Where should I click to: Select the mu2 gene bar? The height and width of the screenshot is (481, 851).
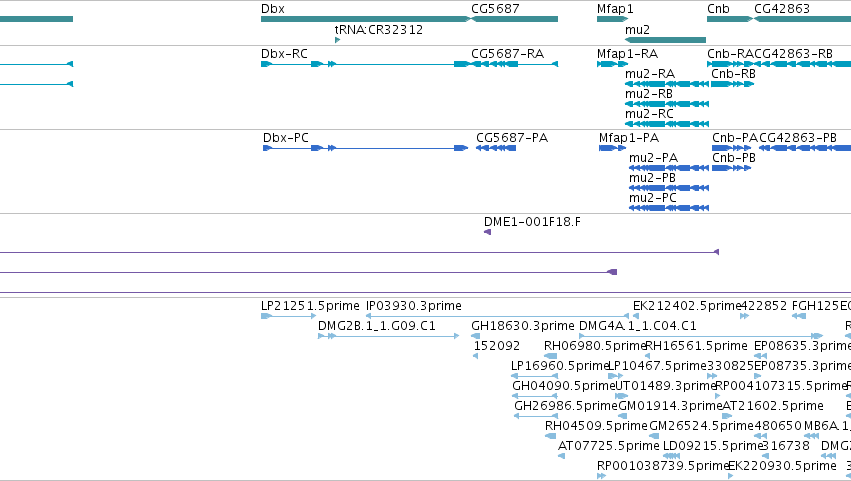click(665, 40)
